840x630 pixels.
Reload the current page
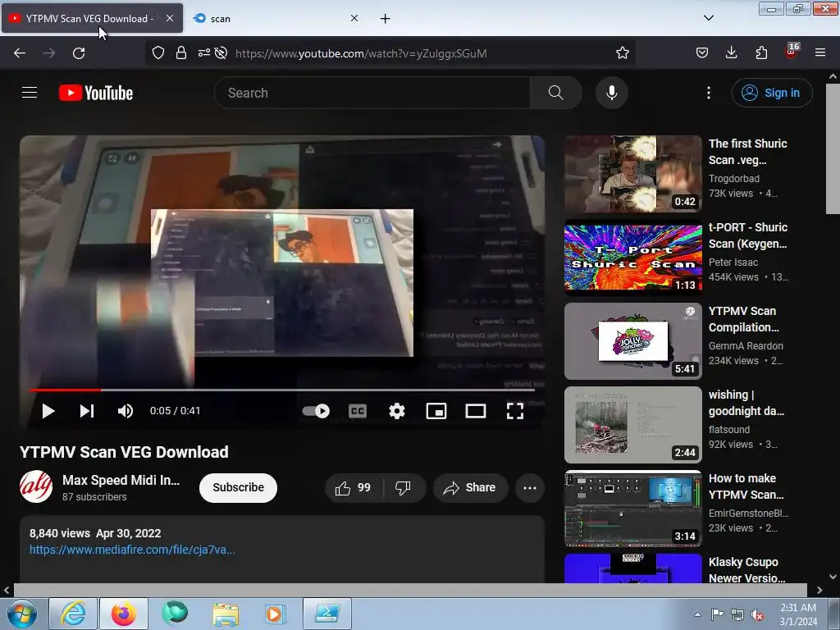point(79,53)
